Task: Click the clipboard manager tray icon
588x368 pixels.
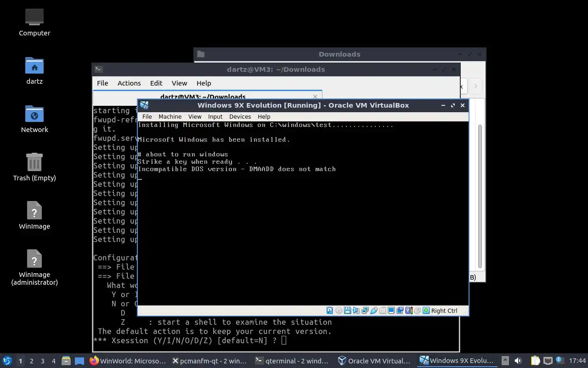Action: pyautogui.click(x=535, y=361)
